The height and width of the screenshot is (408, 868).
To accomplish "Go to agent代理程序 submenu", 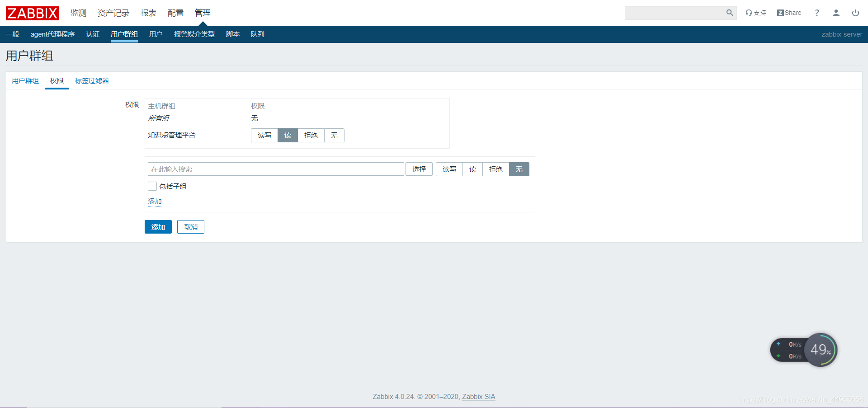I will [x=52, y=34].
